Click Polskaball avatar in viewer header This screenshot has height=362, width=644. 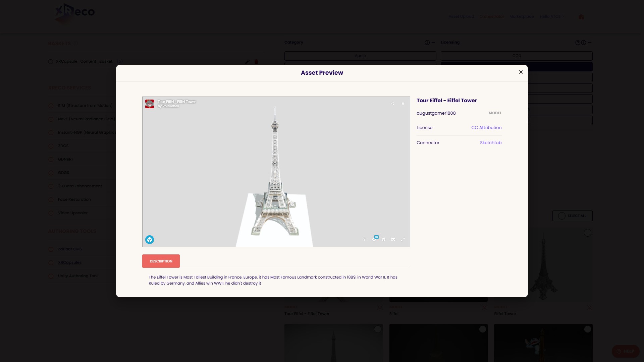150,104
